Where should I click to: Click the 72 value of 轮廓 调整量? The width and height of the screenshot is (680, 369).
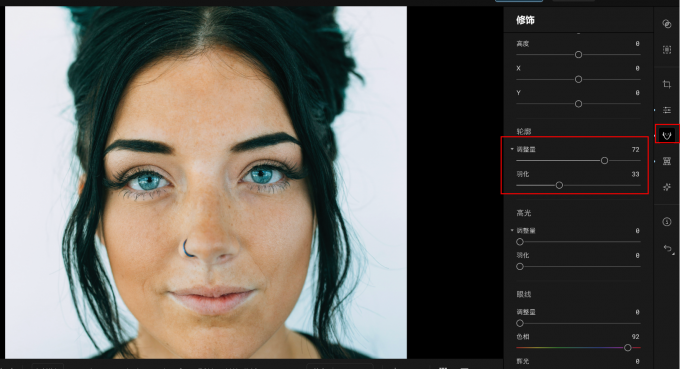pos(635,150)
